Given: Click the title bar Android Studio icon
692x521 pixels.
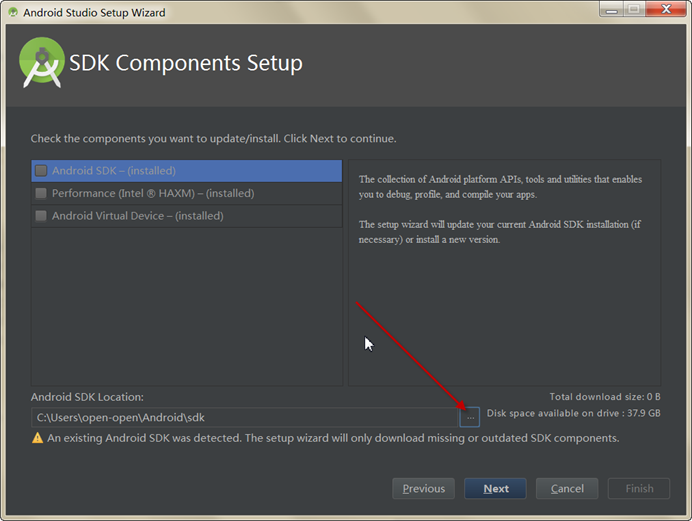Looking at the screenshot, I should 13,12.
